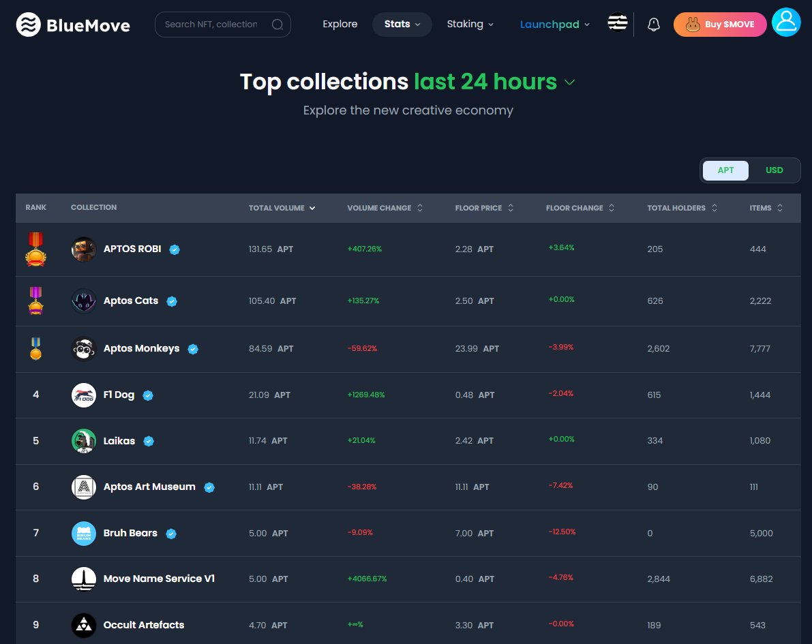This screenshot has width=812, height=644.
Task: Click the verified badge next to F1 Dog
Action: coord(148,395)
